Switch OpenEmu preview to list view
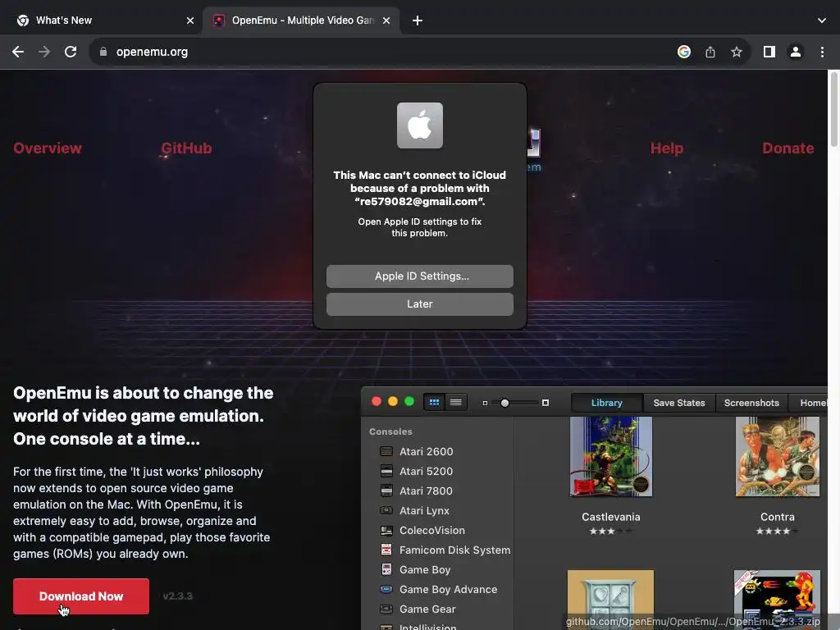 pyautogui.click(x=456, y=402)
